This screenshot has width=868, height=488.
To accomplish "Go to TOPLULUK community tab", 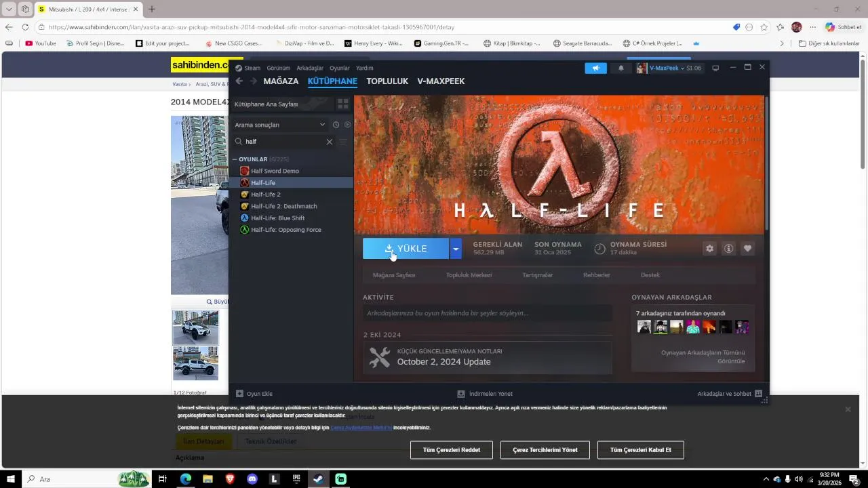I will coord(387,81).
